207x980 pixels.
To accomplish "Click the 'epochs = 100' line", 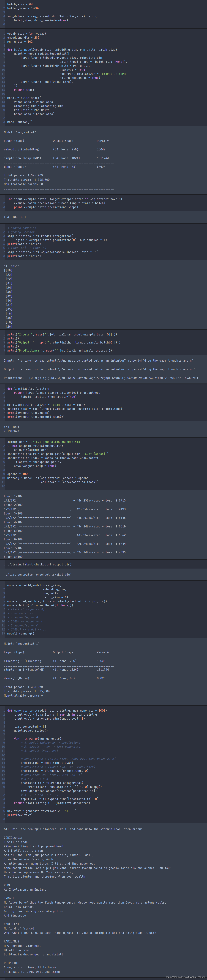I will pos(17,474).
